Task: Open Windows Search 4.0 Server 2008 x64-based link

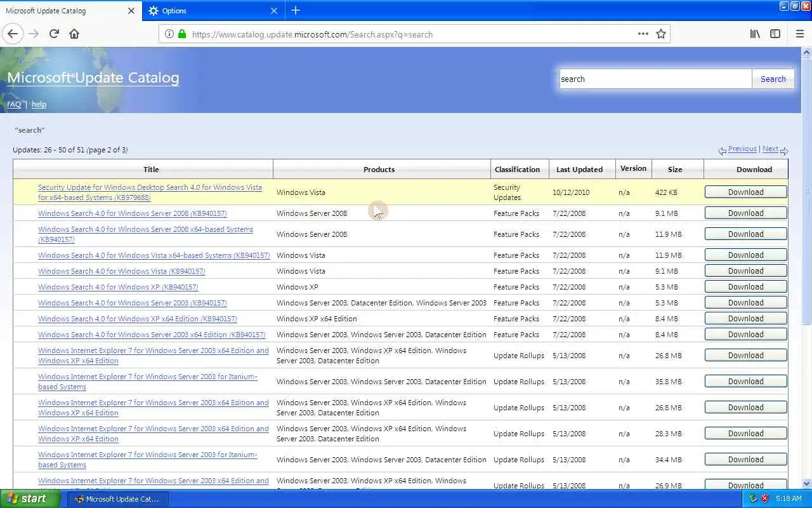Action: pos(145,234)
